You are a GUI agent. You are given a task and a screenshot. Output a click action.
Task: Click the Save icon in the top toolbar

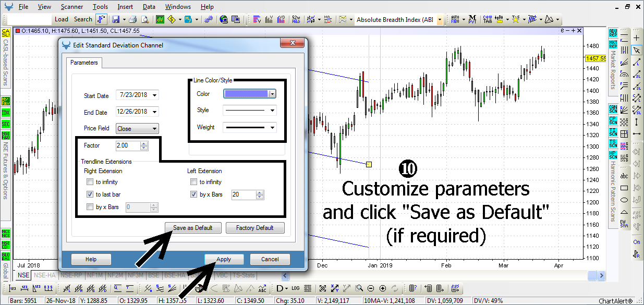coord(115,19)
